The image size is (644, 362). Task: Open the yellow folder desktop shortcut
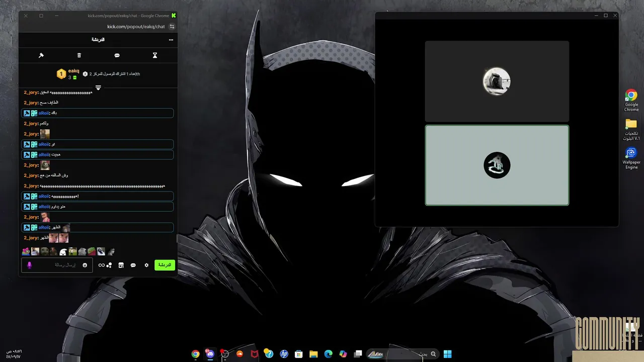(631, 130)
